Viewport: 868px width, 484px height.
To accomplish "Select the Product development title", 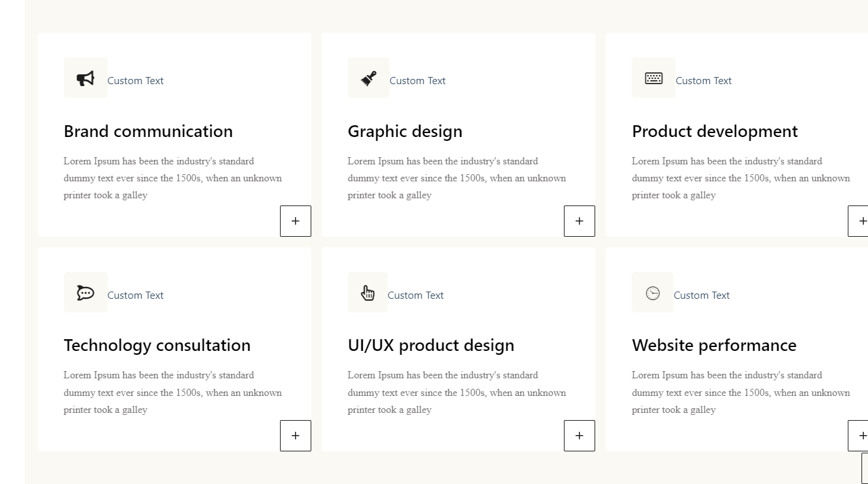I will click(x=715, y=131).
